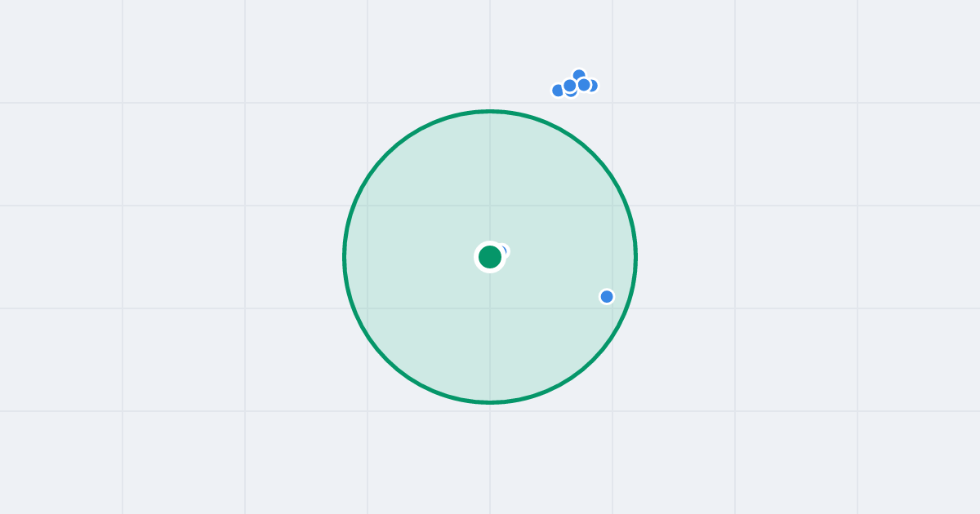Click the leftmost point of the green circle outline
Screen dimensions: 980x514
click(x=344, y=257)
